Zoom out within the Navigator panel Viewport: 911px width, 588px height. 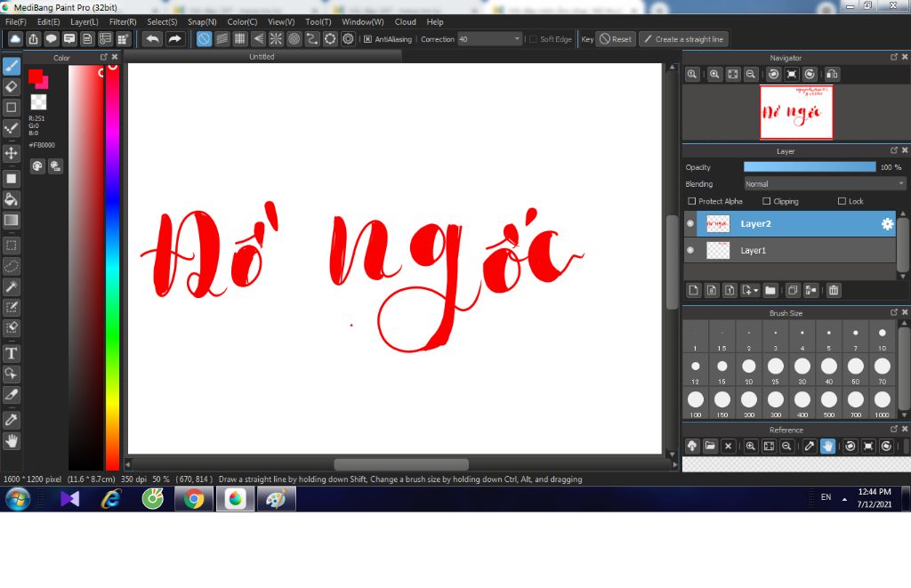click(x=751, y=75)
